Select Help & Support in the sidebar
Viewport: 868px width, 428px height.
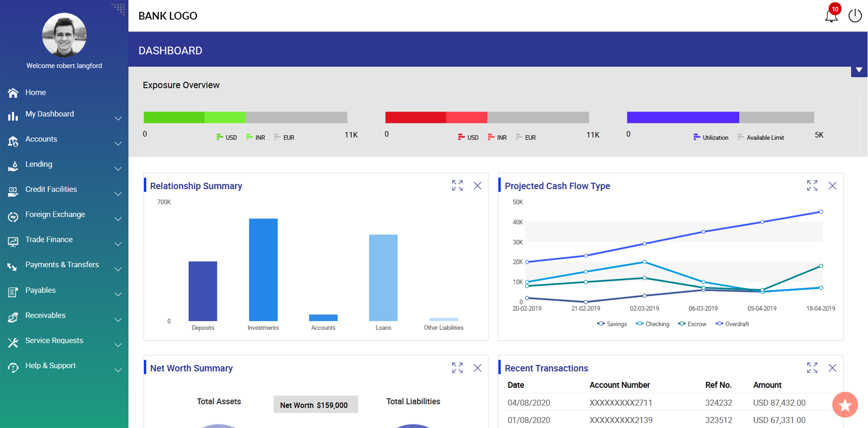tap(50, 366)
